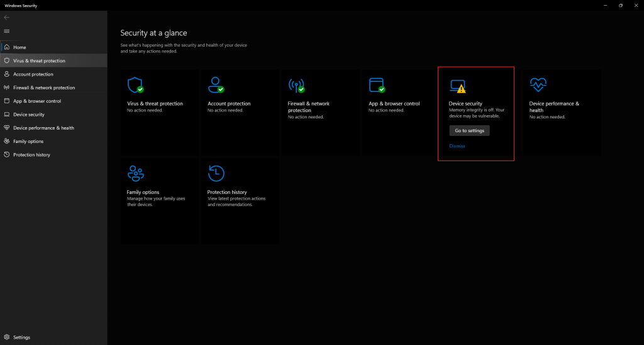The height and width of the screenshot is (345, 644).
Task: Open Device security from the sidebar
Action: (x=54, y=115)
